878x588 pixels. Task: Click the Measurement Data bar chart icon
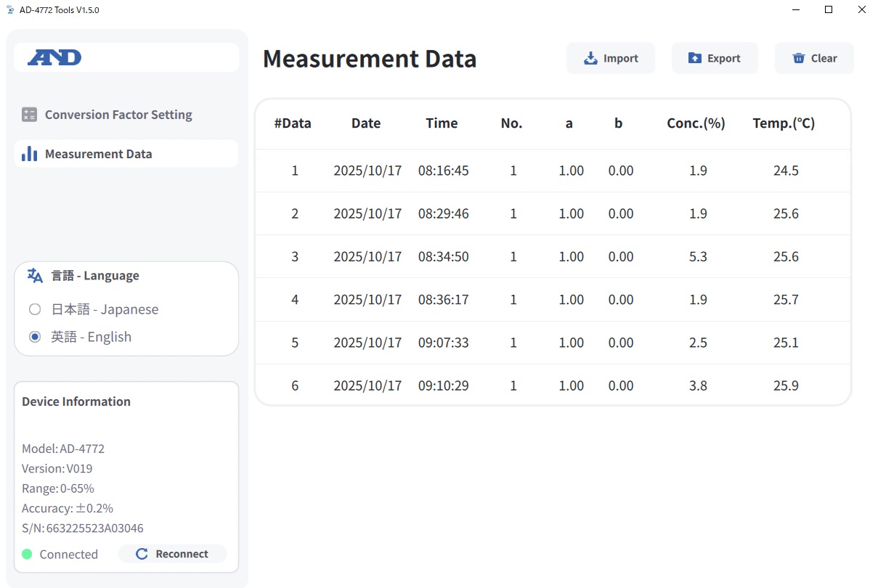click(x=29, y=154)
